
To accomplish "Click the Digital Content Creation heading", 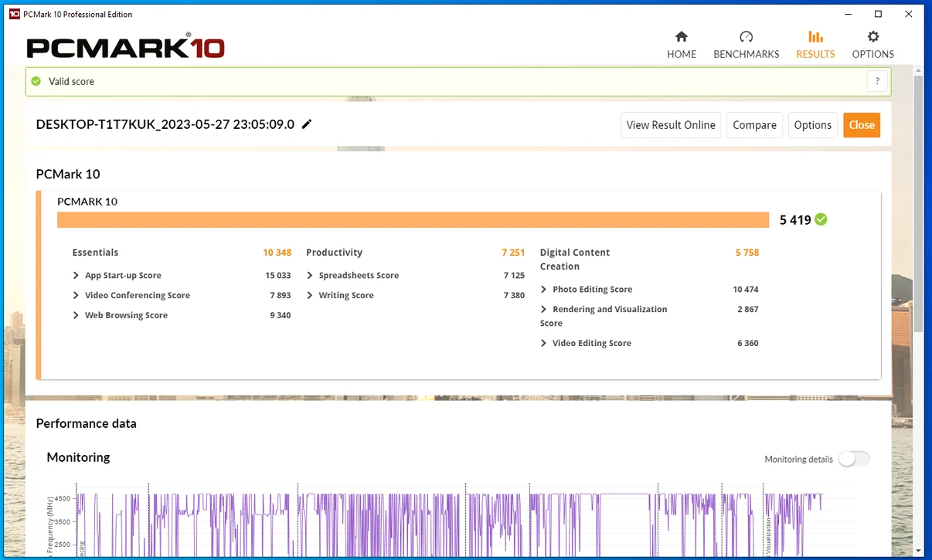I will click(x=575, y=259).
